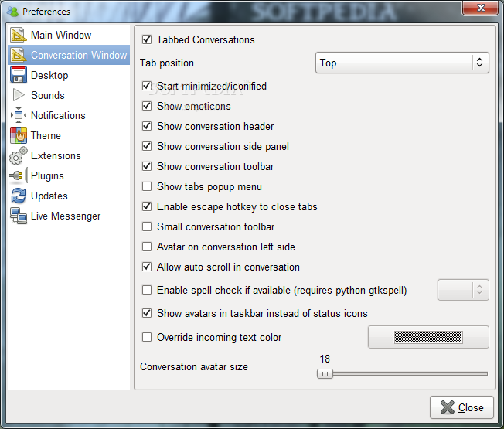This screenshot has height=429, width=504.
Task: Click the Notifications icon in the sidebar
Action: coord(19,115)
